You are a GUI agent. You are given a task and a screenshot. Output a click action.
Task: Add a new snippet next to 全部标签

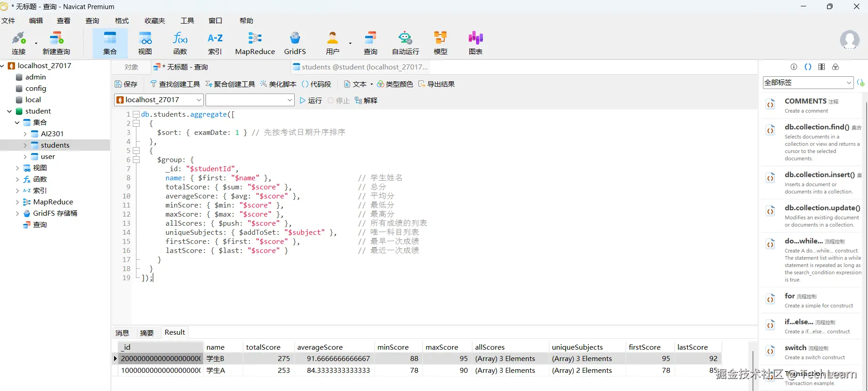point(860,83)
